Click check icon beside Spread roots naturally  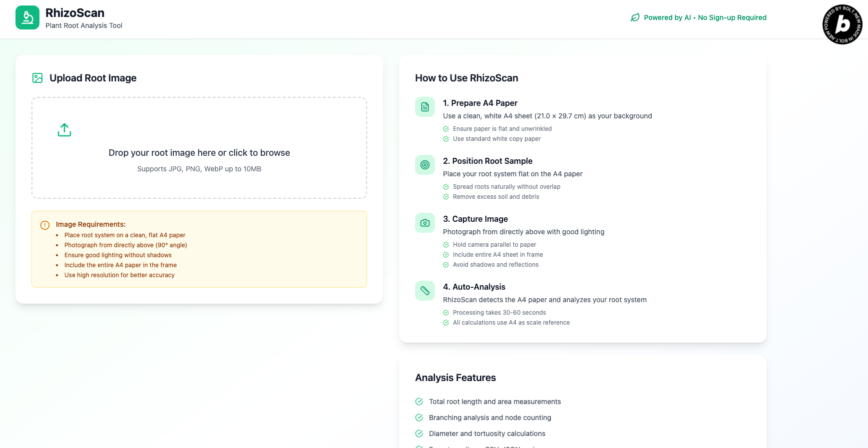click(446, 187)
